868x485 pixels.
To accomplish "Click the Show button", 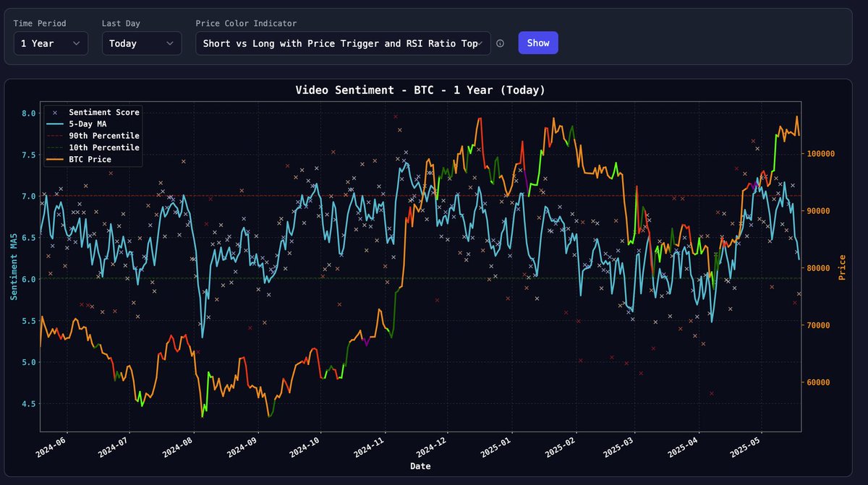I will coord(538,43).
